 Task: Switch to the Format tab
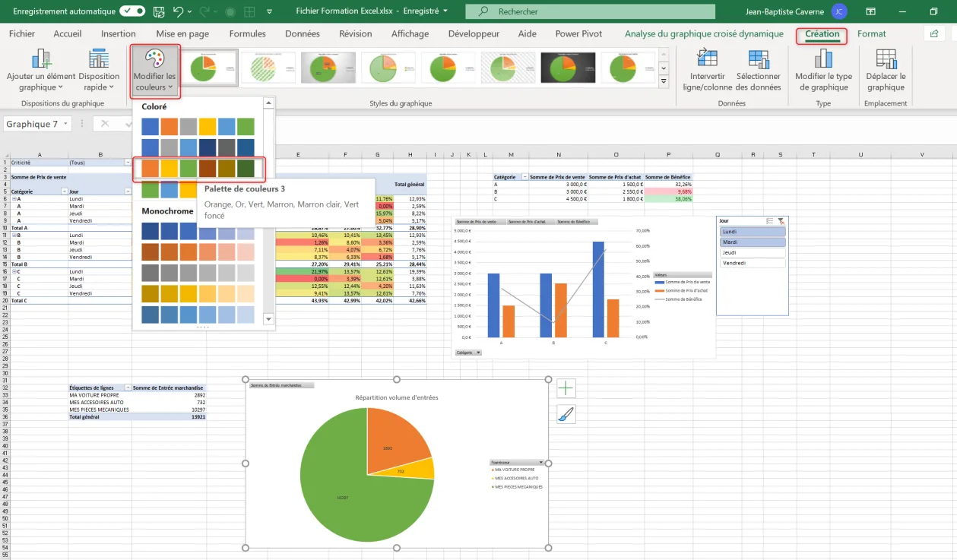(x=871, y=33)
